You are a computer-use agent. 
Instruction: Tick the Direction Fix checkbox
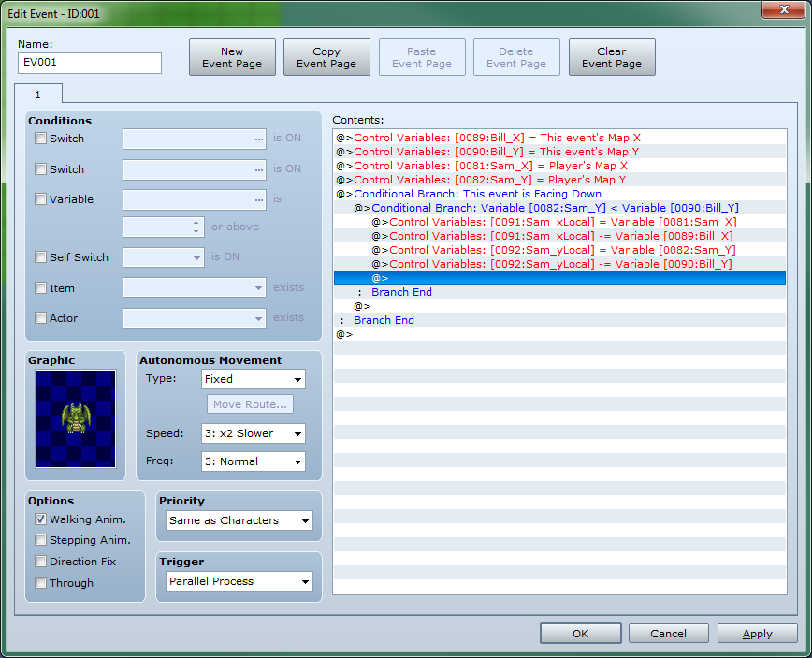[40, 562]
